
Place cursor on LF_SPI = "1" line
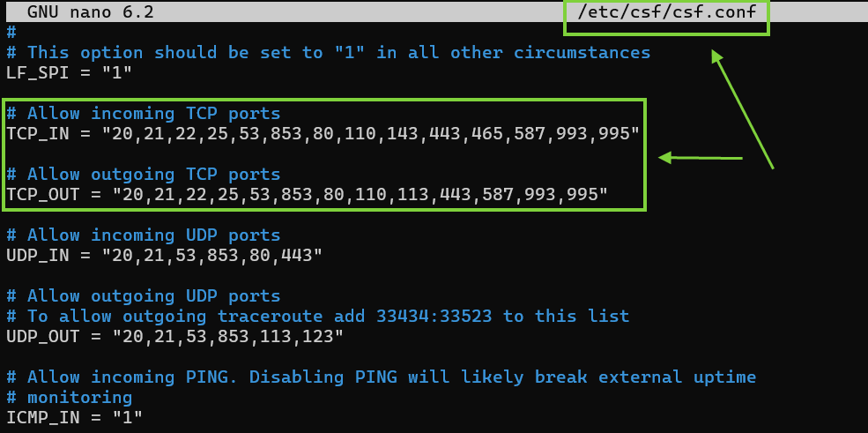click(70, 72)
